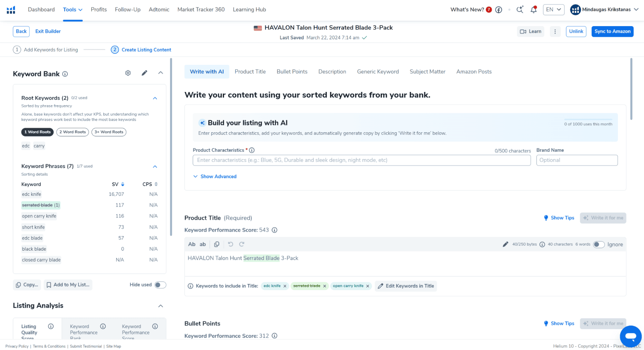Click the user avatar icon
644x350 pixels.
tap(575, 10)
